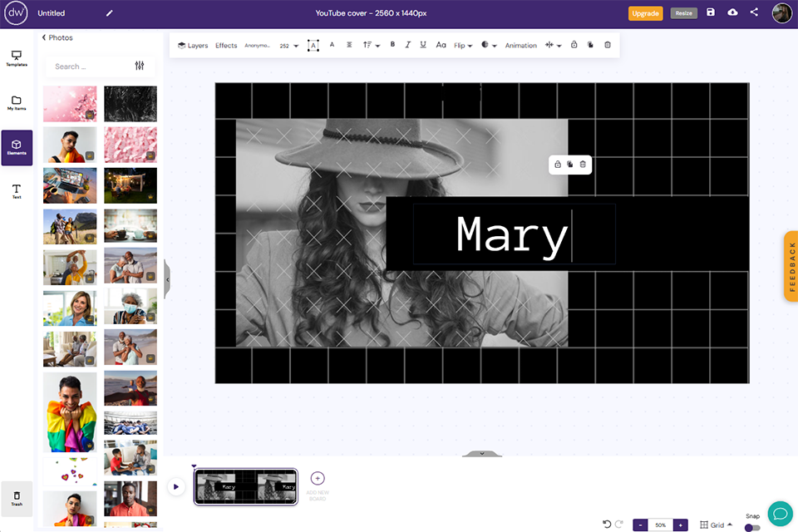This screenshot has height=532, width=798.
Task: Zoom in with the plus button
Action: (x=681, y=525)
